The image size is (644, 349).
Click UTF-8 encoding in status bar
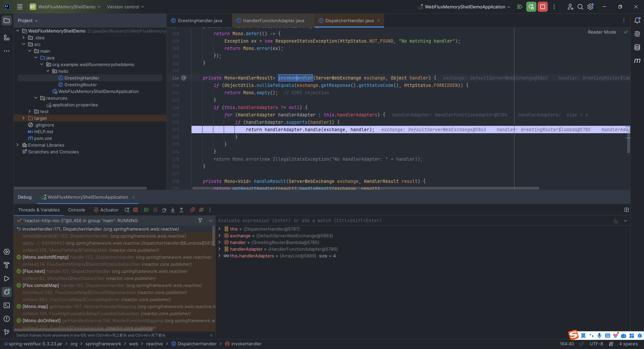tap(596, 344)
